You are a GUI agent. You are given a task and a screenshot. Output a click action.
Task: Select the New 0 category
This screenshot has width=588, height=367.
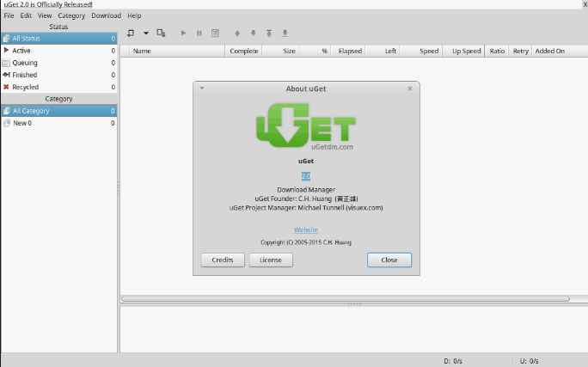(59, 123)
